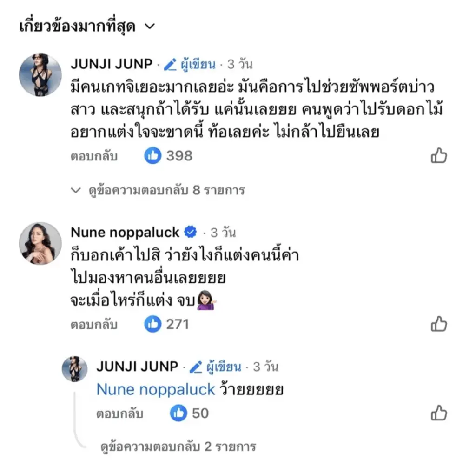This screenshot has width=476, height=467.
Task: Reply to Nune noppaluck's comment
Action: (94, 324)
